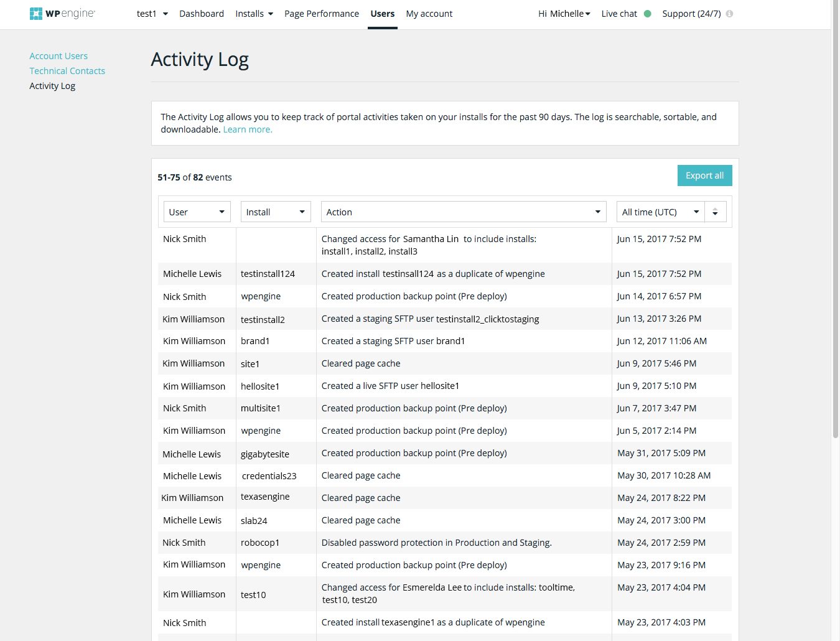
Task: Click the 'multisite1' install cell
Action: pyautogui.click(x=261, y=408)
